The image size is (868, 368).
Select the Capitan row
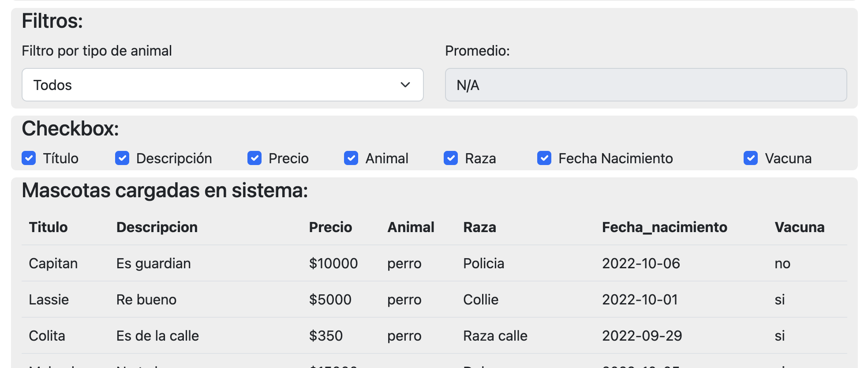pyautogui.click(x=53, y=263)
